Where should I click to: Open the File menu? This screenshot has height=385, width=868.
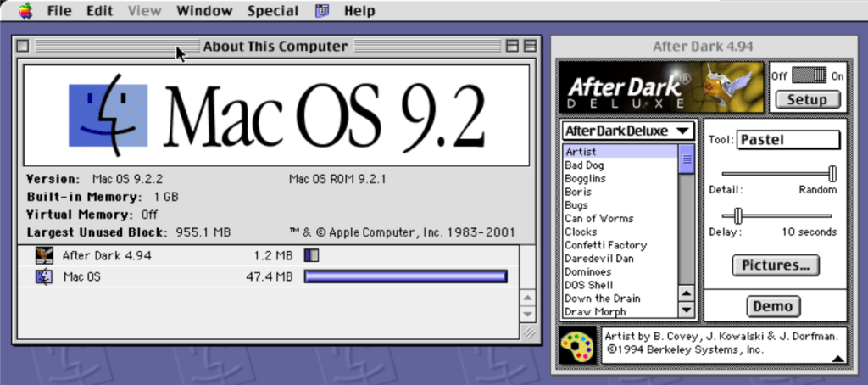pos(59,11)
